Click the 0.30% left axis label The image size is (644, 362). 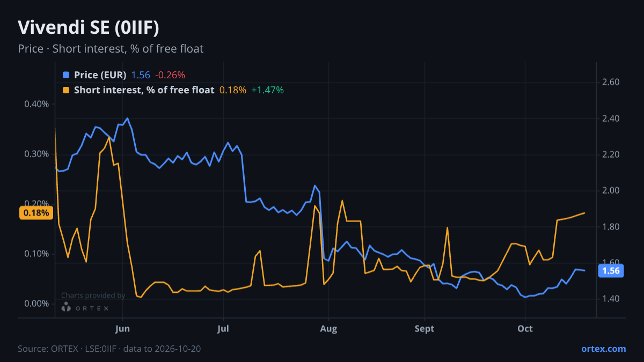(x=36, y=154)
